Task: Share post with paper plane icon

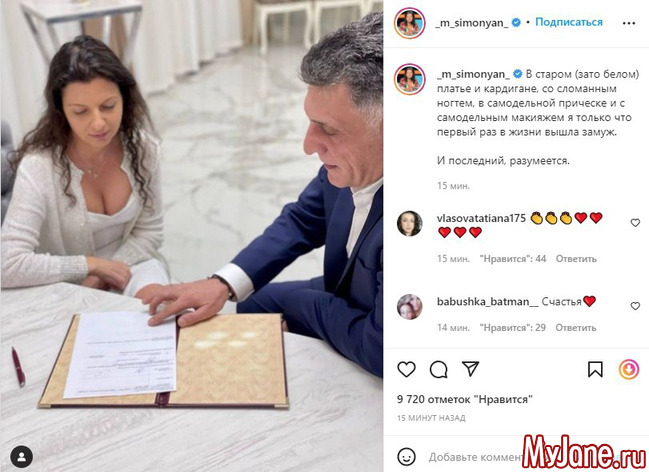Action: pos(471,368)
